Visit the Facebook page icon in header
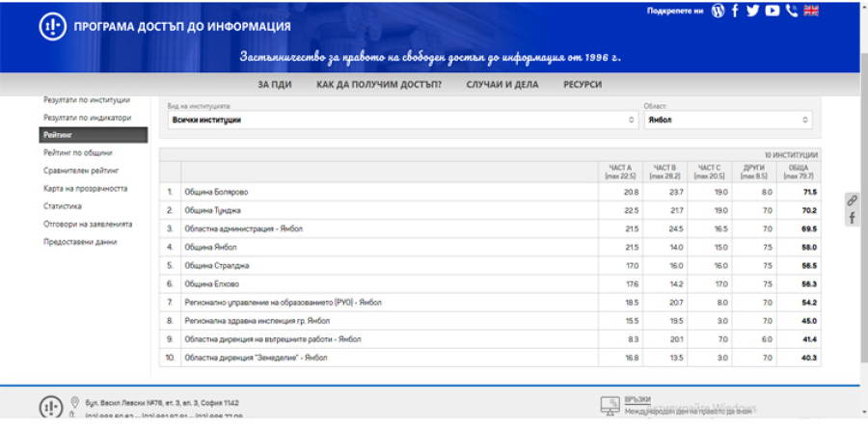 tap(736, 11)
